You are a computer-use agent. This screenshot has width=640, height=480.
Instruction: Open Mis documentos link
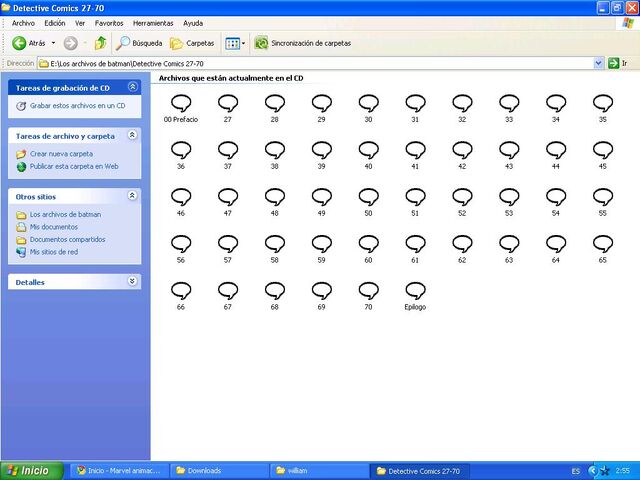[x=53, y=227]
